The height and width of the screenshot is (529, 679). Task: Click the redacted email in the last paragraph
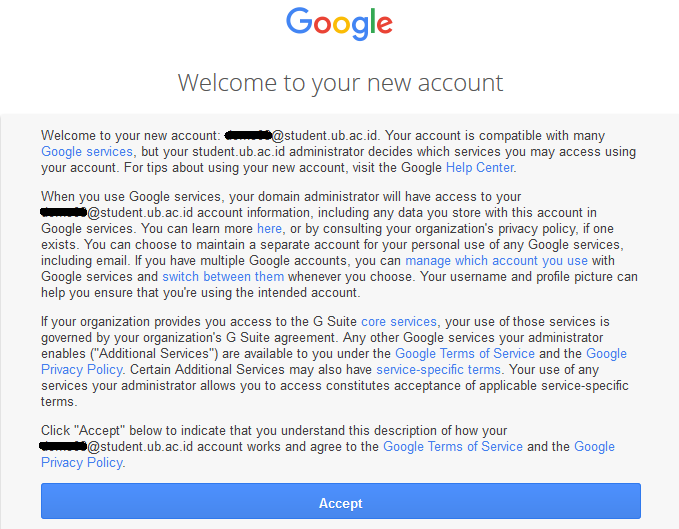64,445
